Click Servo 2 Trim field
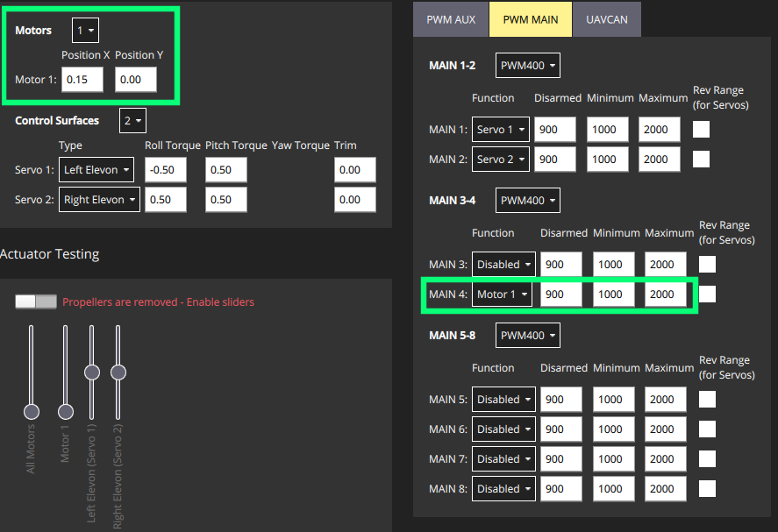778x532 pixels. click(355, 199)
